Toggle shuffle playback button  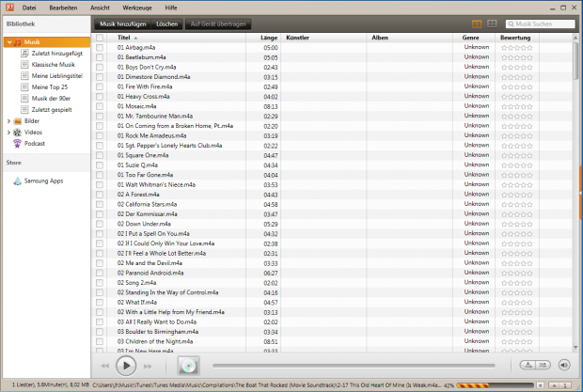pyautogui.click(x=543, y=365)
